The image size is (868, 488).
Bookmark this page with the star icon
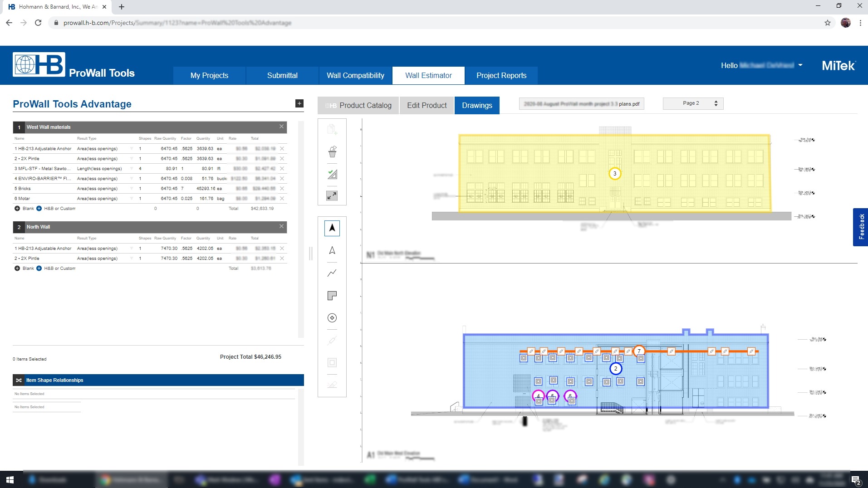coord(828,23)
